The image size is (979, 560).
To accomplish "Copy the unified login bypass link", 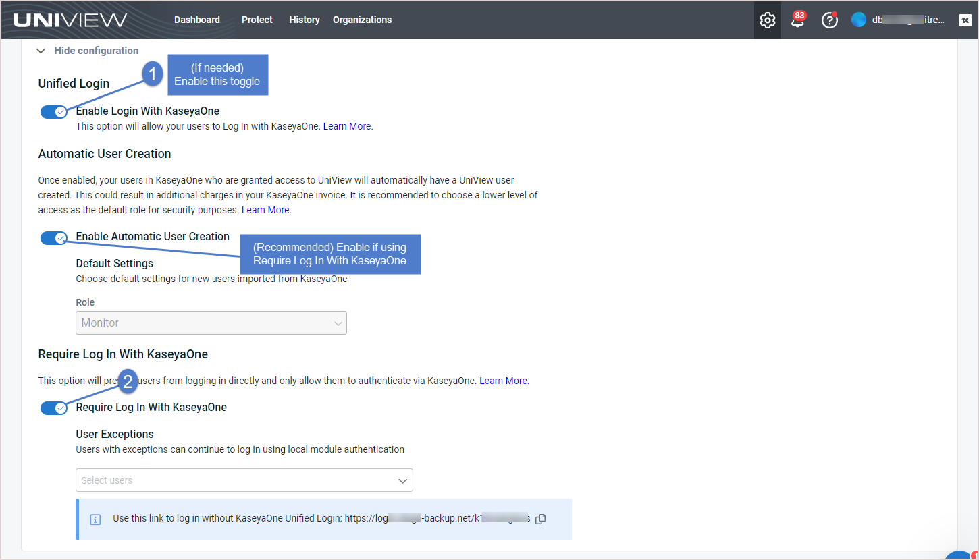I will [540, 519].
